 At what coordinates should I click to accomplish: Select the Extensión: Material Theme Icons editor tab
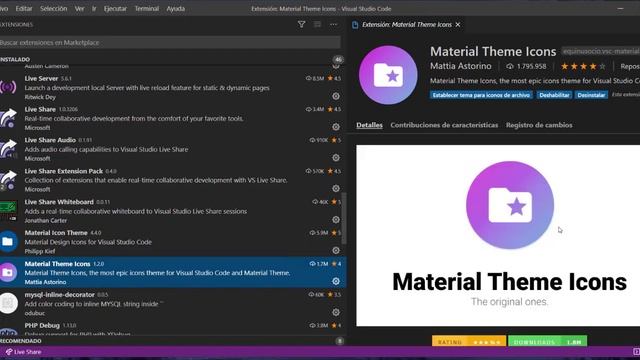point(406,24)
